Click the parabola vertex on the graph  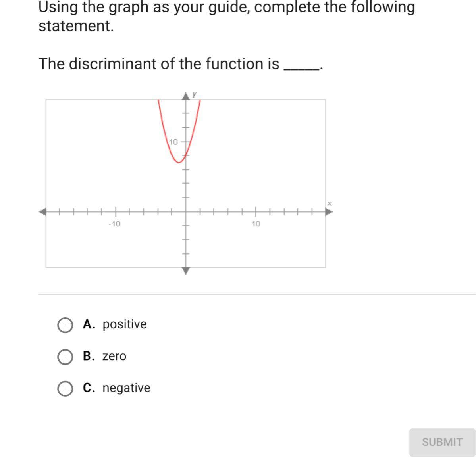[179, 162]
